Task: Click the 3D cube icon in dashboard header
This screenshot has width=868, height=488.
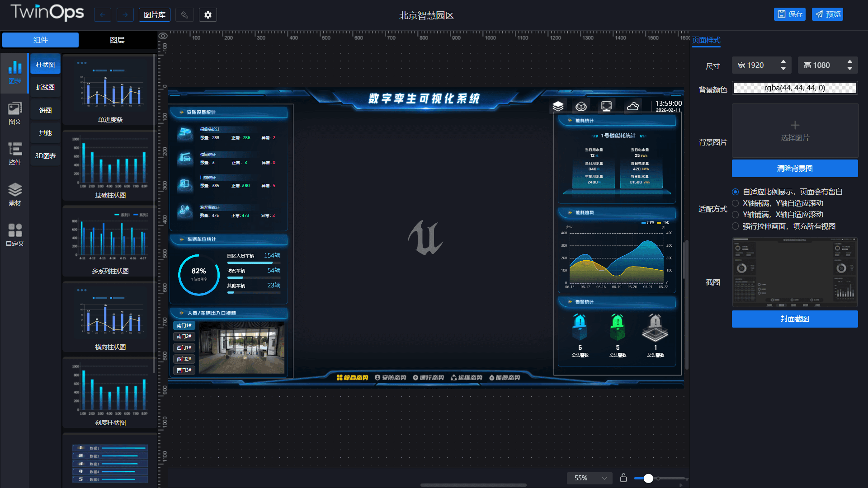Action: [x=581, y=106]
